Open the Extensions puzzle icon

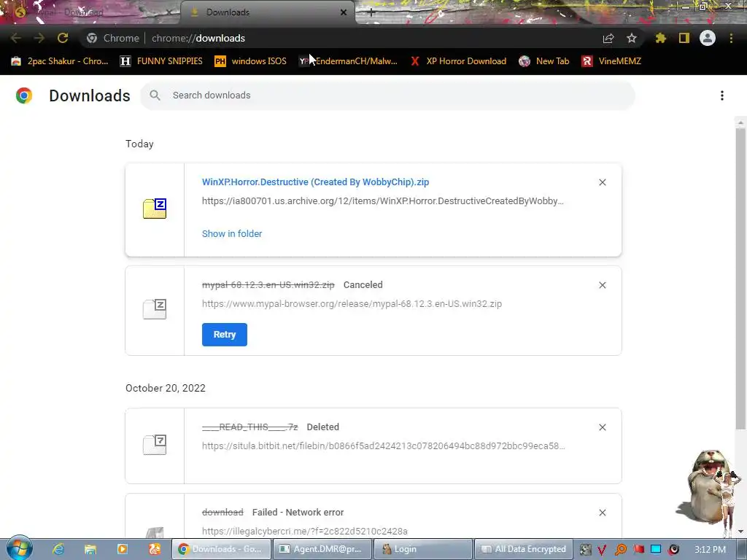pyautogui.click(x=661, y=38)
